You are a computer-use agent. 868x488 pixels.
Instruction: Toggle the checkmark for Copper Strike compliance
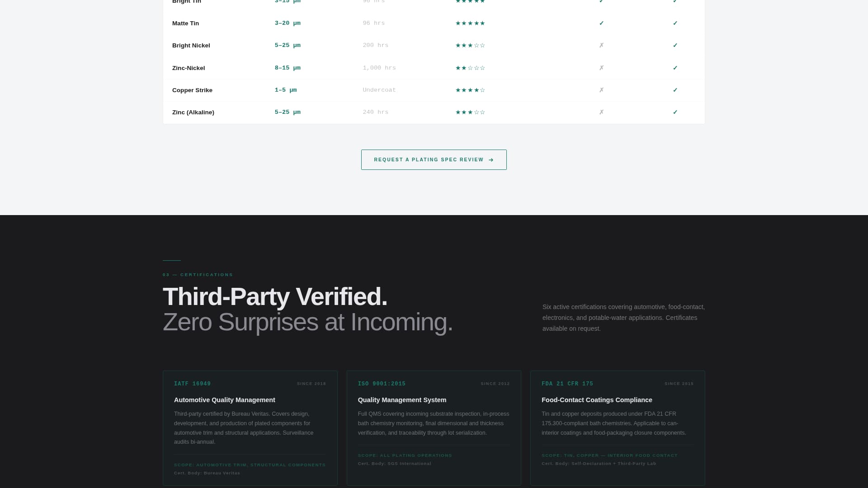pyautogui.click(x=675, y=90)
